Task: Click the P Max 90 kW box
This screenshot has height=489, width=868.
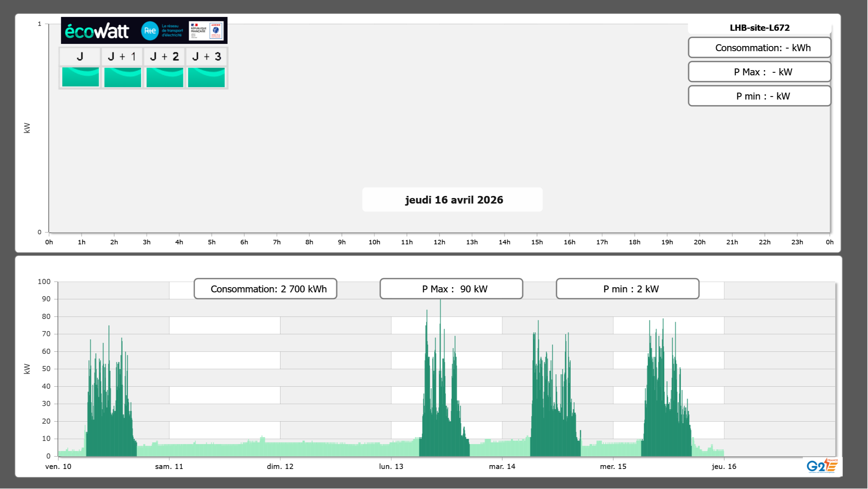Action: (x=451, y=289)
